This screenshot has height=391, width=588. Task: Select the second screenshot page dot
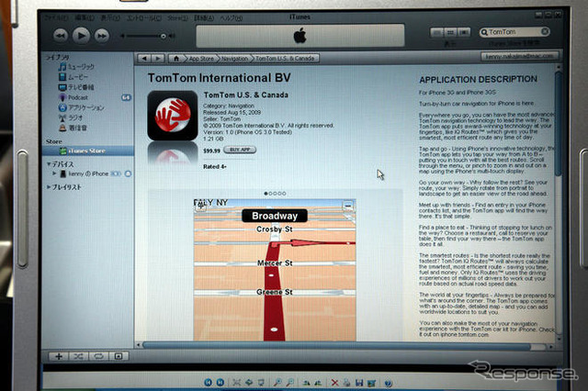pyautogui.click(x=270, y=194)
